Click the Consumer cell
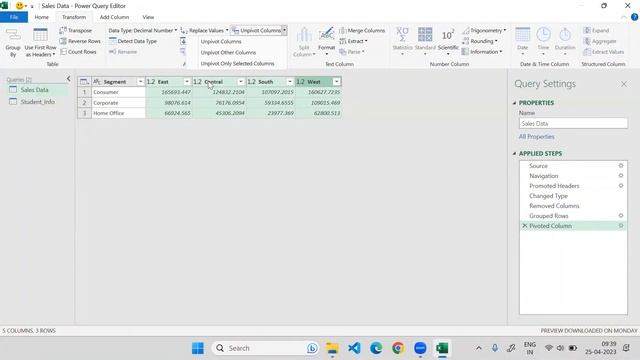The height and width of the screenshot is (360, 640). pos(118,92)
